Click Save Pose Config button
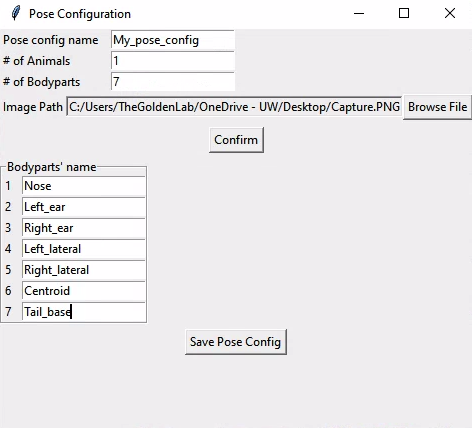 [236, 342]
